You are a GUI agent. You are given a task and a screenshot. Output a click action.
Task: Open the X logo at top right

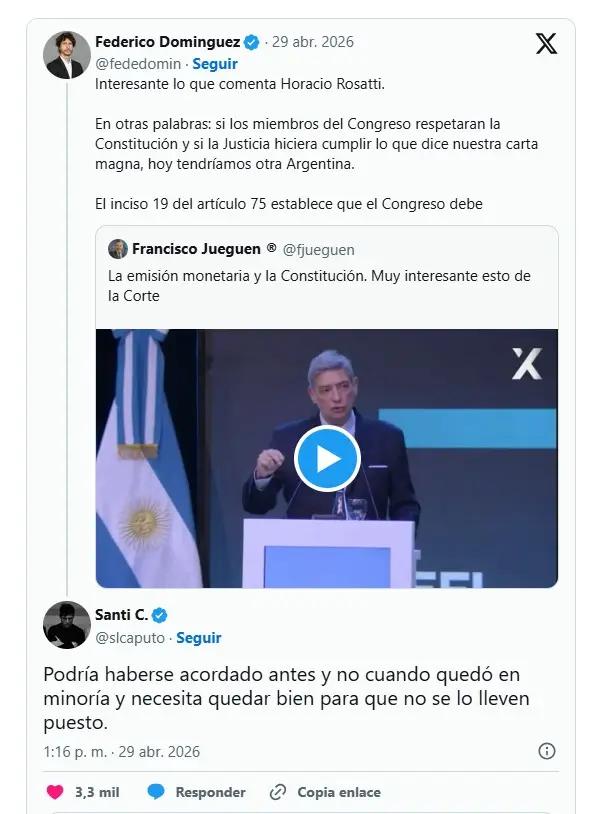(546, 43)
